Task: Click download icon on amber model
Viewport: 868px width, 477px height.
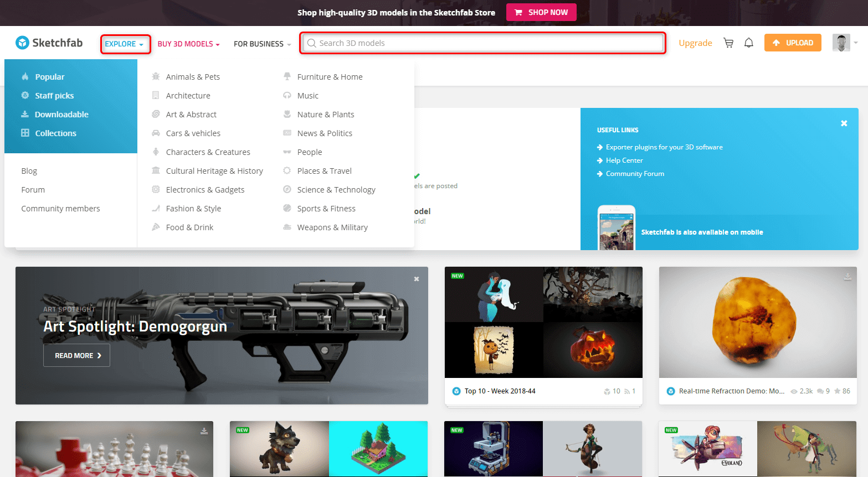Action: [848, 276]
